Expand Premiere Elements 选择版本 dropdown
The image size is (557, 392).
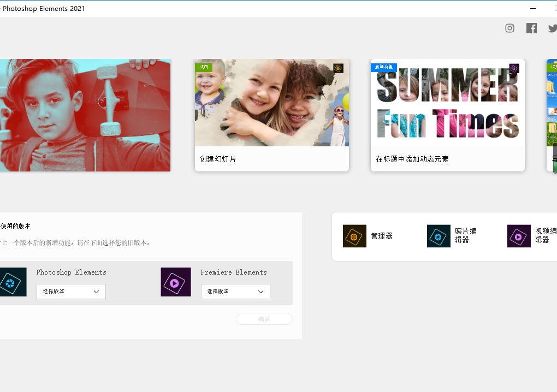point(235,292)
